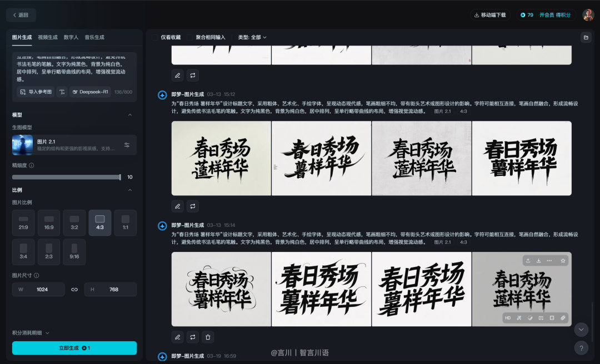The image size is (600, 364).
Task: Collapse the 模型 section
Action: coord(130,115)
